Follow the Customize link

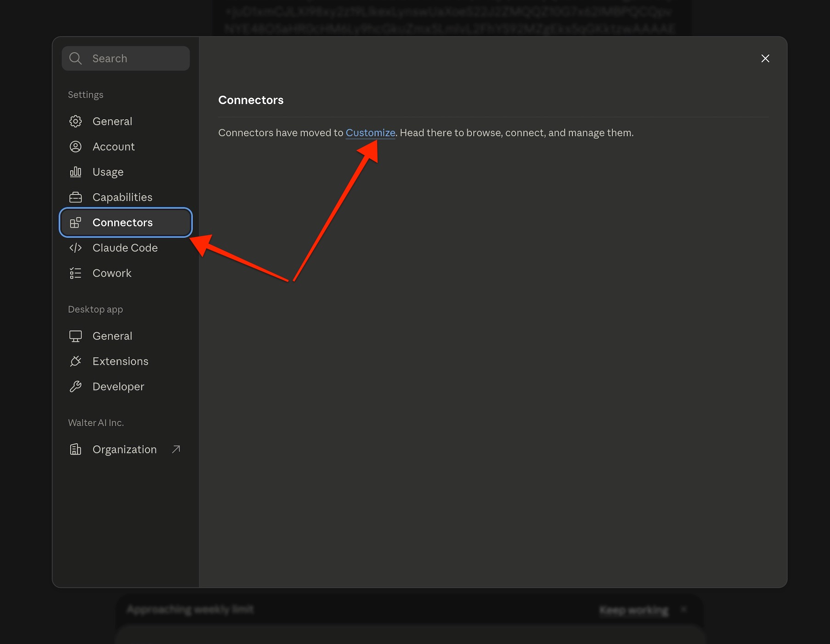click(x=370, y=133)
